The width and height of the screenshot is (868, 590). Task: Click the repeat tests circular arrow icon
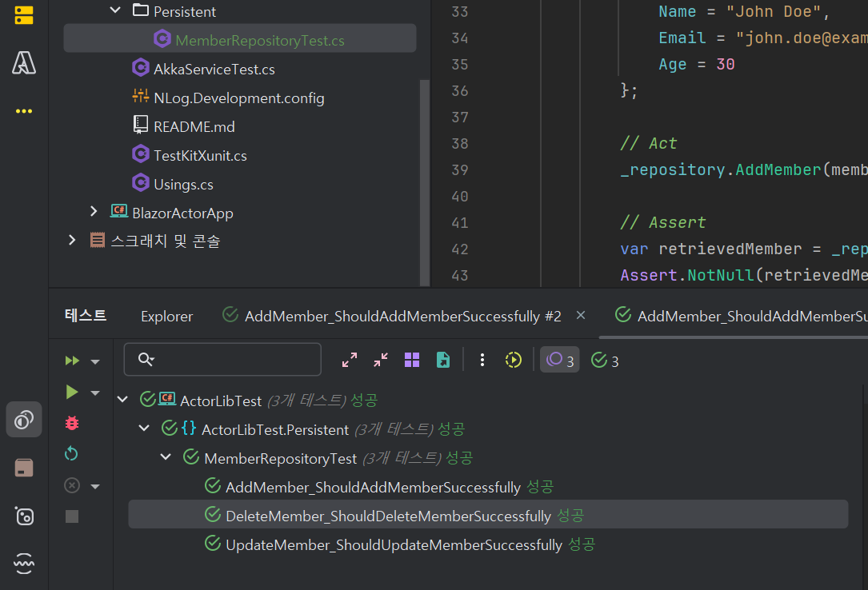click(72, 454)
